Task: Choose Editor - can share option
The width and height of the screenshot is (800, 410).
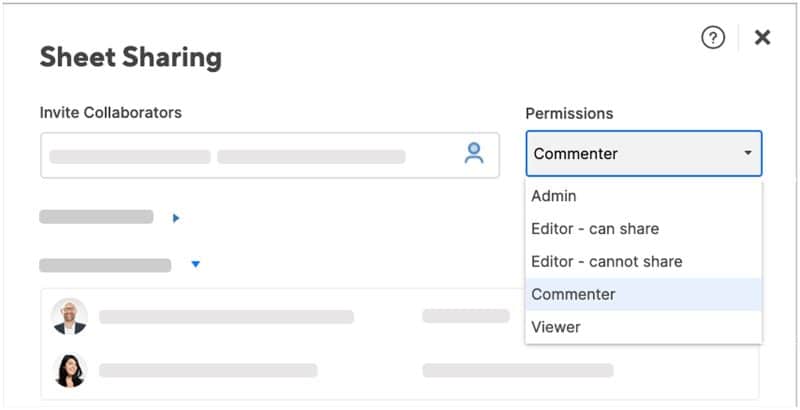Action: coord(644,229)
